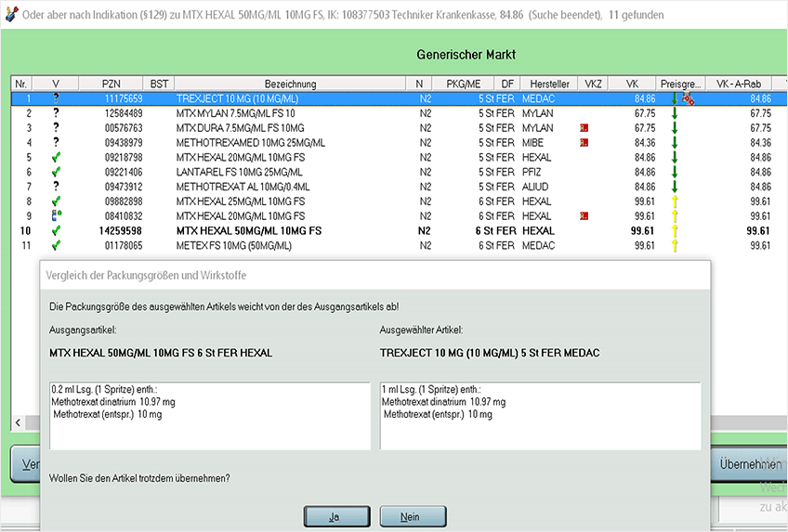Click green down arrow in METHOTREXAT AL row
This screenshot has height=532, width=788.
(675, 187)
